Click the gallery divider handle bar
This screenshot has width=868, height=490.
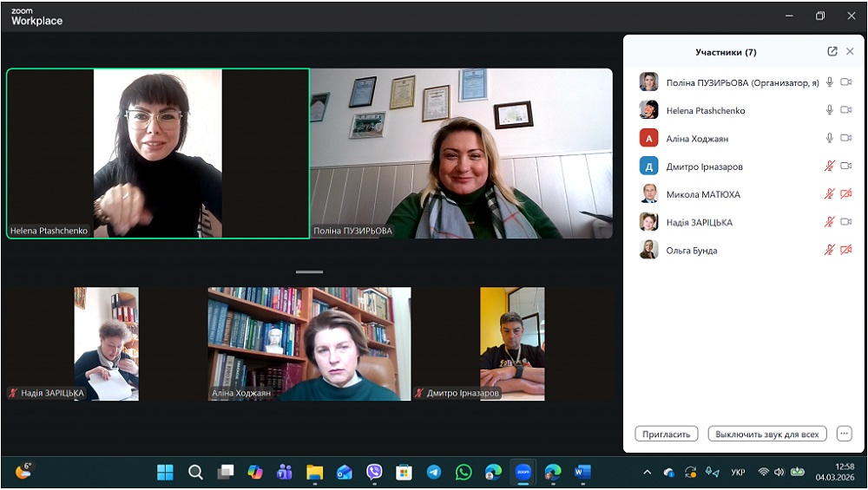tap(309, 272)
